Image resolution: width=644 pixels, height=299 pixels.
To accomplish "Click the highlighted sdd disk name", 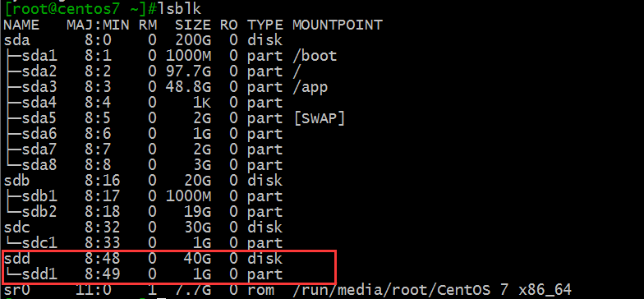I will point(16,259).
